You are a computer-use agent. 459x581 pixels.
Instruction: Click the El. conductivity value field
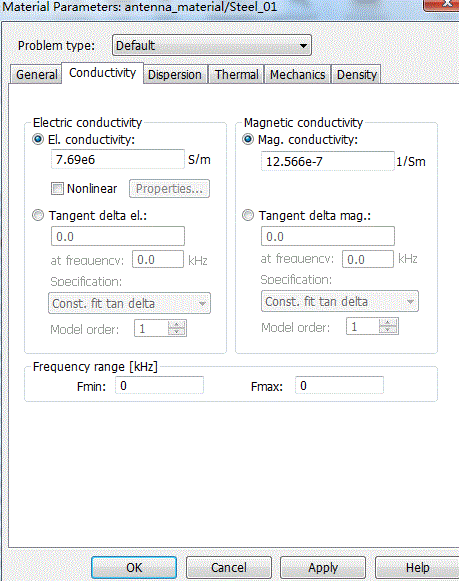[x=118, y=159]
